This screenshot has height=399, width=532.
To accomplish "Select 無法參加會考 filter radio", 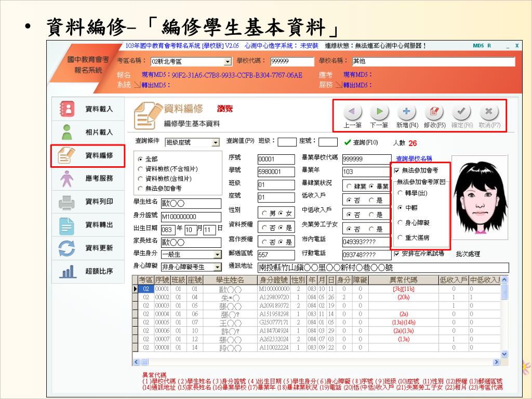I will point(140,188).
